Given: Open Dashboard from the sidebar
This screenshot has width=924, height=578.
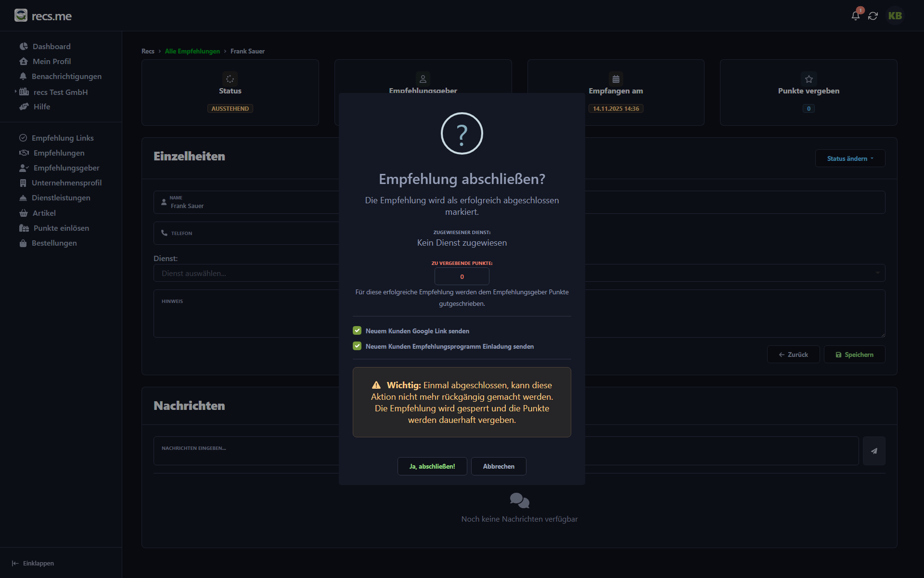Looking at the screenshot, I should [x=51, y=46].
